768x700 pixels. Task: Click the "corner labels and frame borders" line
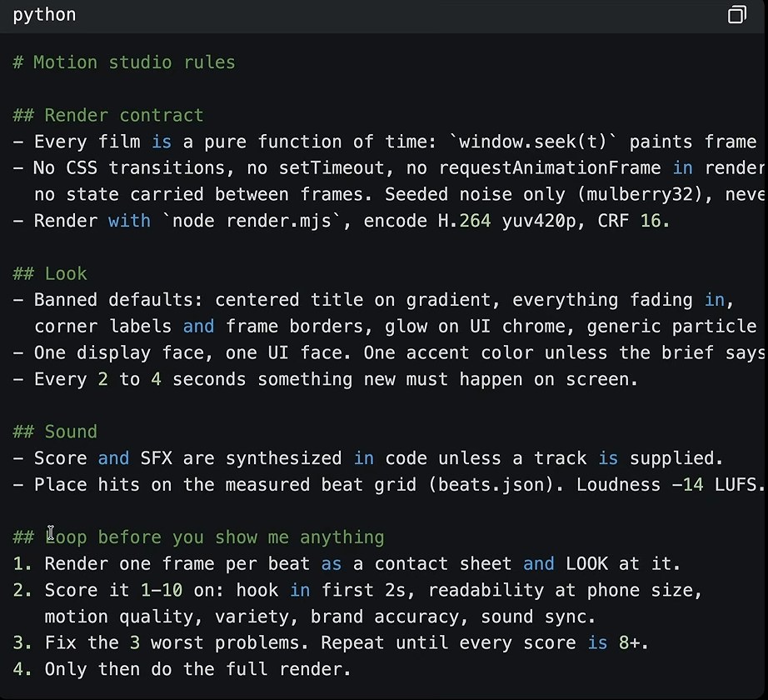tap(396, 326)
